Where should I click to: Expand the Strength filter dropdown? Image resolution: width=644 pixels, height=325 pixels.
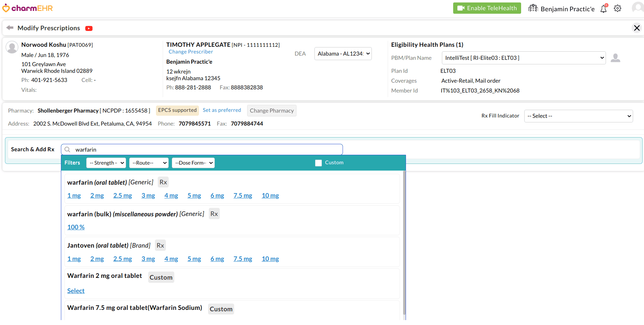[106, 163]
